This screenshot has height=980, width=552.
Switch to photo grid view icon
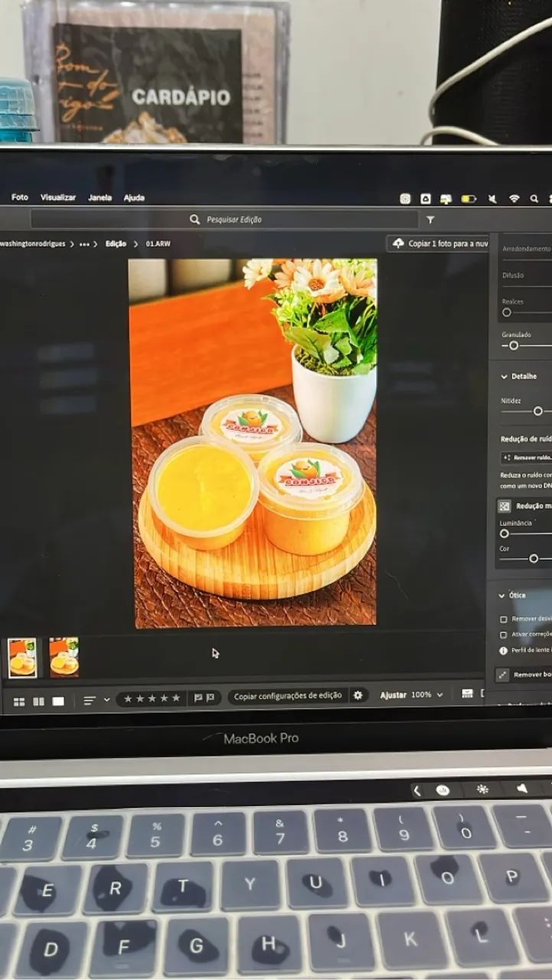point(19,701)
